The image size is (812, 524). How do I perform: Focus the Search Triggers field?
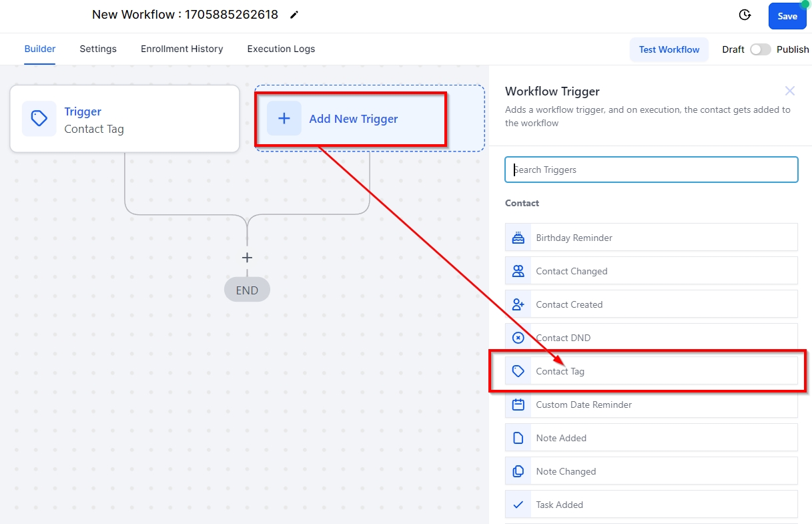pos(651,170)
